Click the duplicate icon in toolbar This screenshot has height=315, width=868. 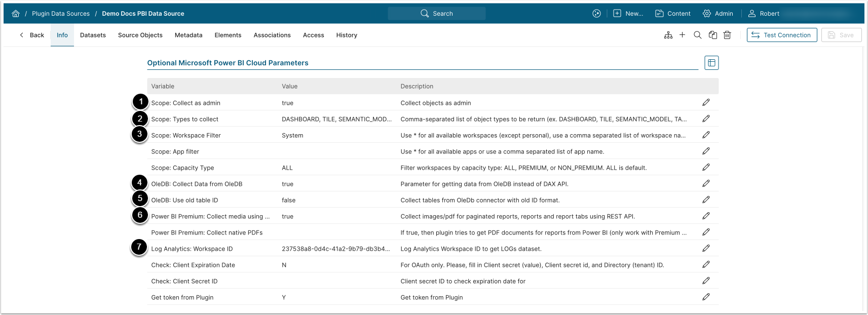pyautogui.click(x=712, y=35)
